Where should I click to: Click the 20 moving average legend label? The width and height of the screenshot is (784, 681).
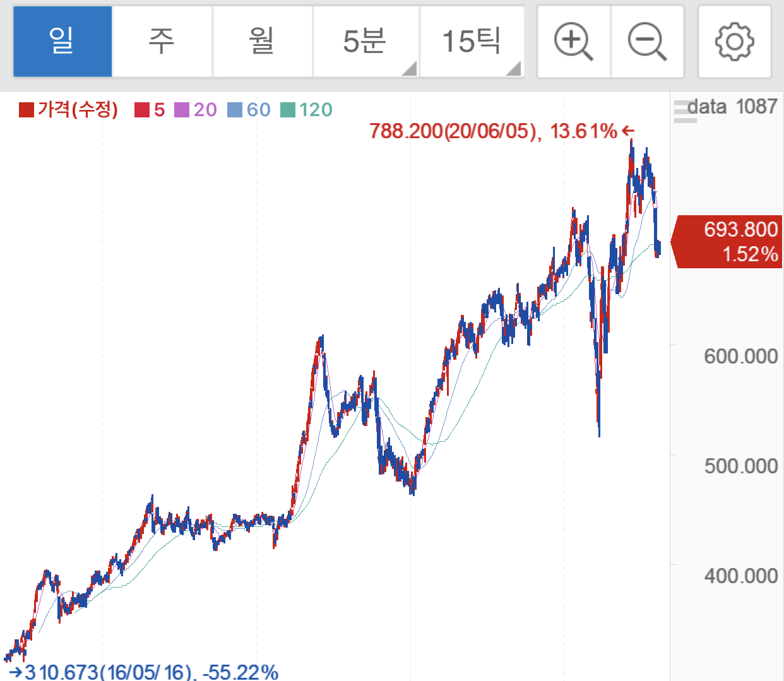click(205, 110)
